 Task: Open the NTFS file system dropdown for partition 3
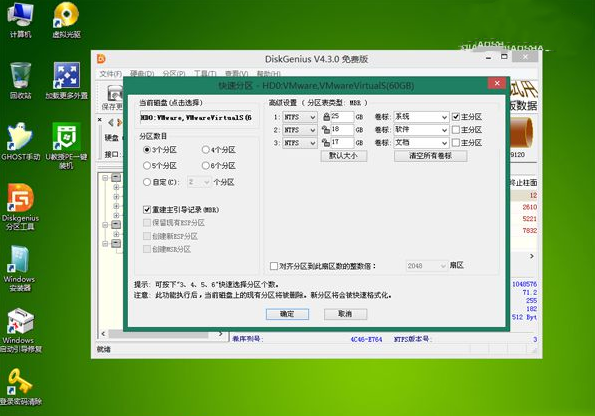(x=299, y=143)
